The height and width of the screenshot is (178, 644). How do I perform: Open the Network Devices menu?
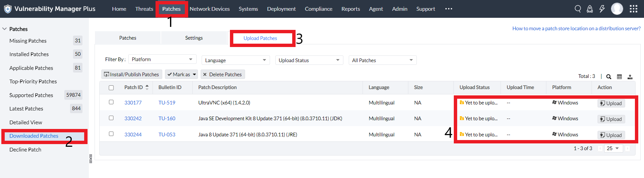click(210, 9)
